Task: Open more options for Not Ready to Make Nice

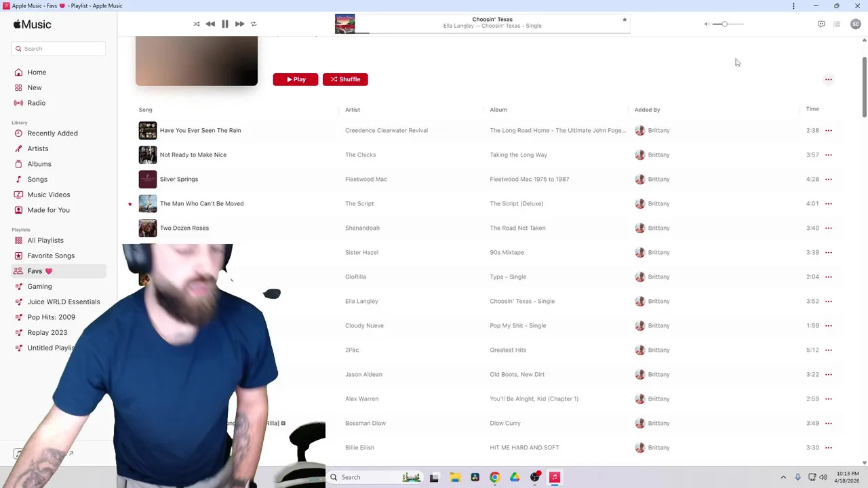Action: [x=829, y=155]
